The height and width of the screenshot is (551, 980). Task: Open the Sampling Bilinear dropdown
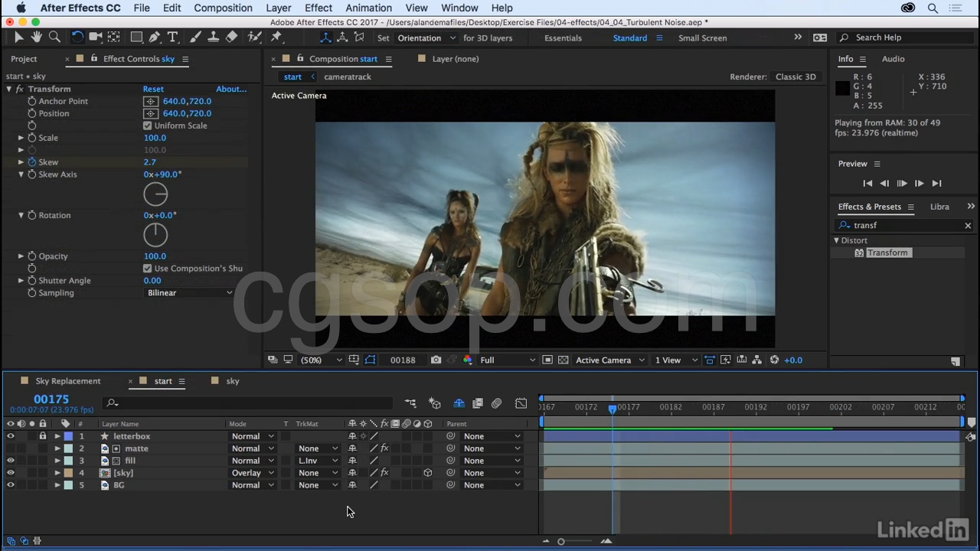pyautogui.click(x=189, y=293)
